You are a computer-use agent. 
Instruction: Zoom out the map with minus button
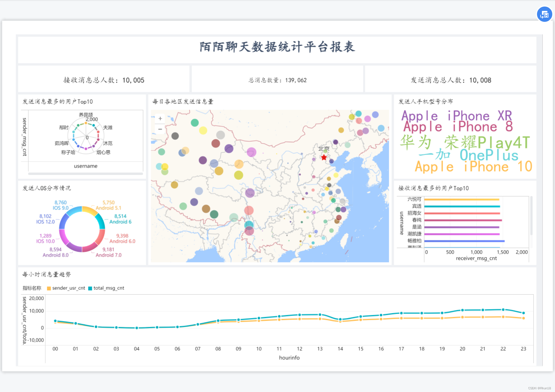160,129
